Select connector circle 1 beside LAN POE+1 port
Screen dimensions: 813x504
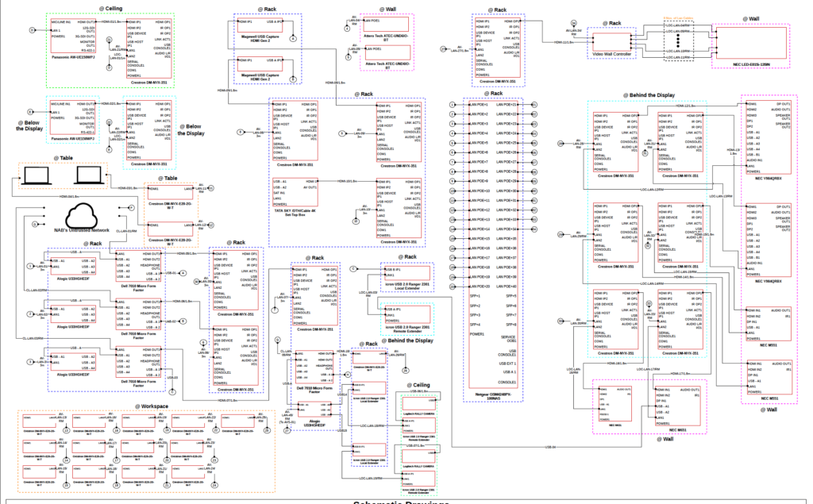451,105
